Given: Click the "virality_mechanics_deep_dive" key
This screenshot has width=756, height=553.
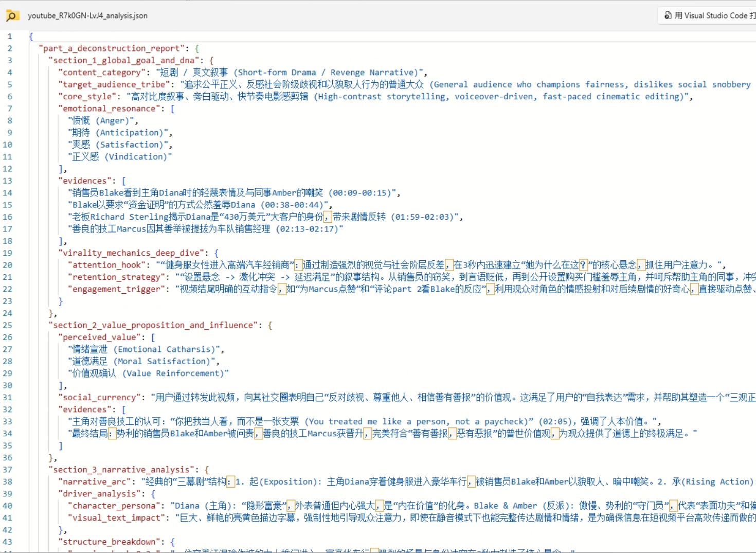Looking at the screenshot, I should [x=131, y=253].
